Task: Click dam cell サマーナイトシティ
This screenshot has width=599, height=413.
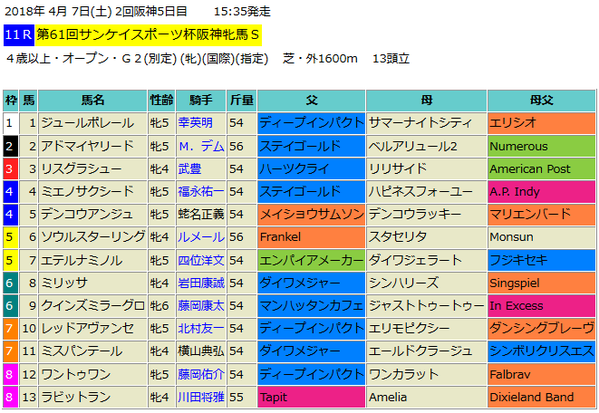Action: [x=426, y=123]
